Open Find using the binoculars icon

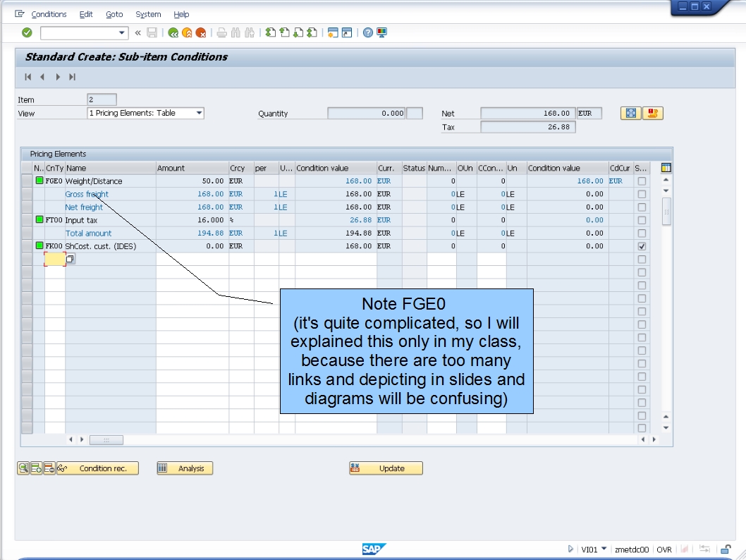point(236,31)
